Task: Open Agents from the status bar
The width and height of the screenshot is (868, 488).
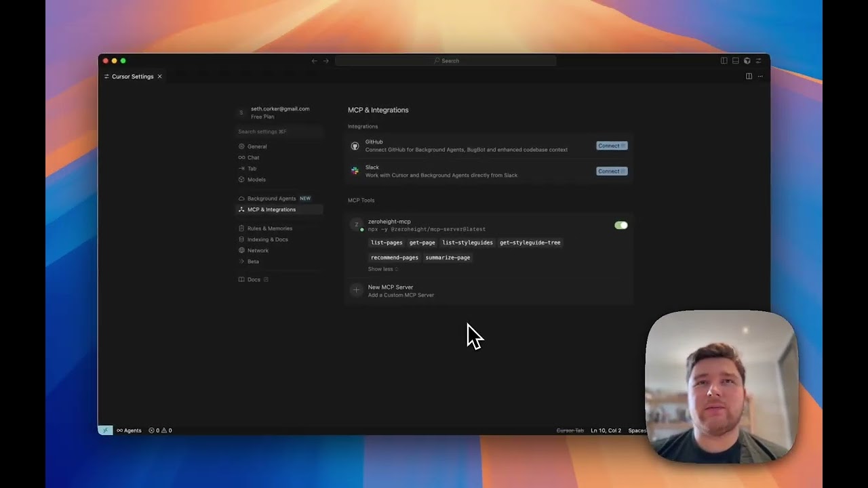Action: tap(129, 430)
